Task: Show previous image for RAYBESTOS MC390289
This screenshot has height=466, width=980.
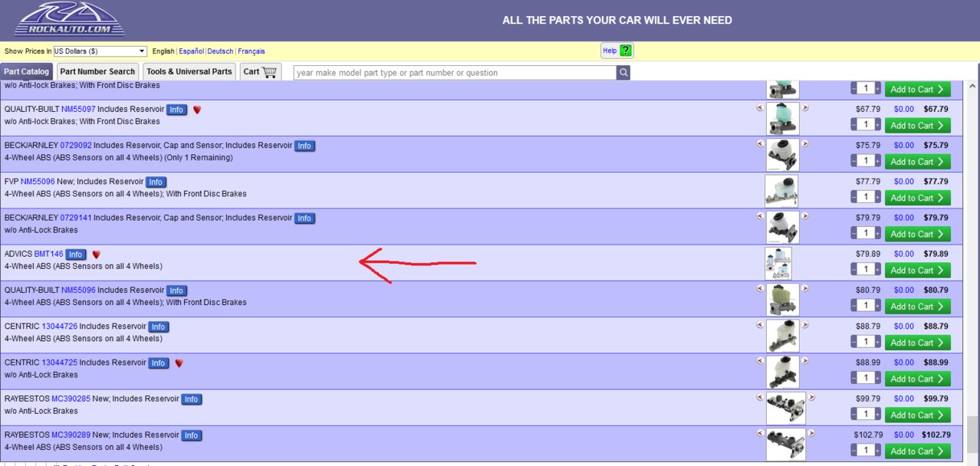Action: tap(760, 434)
